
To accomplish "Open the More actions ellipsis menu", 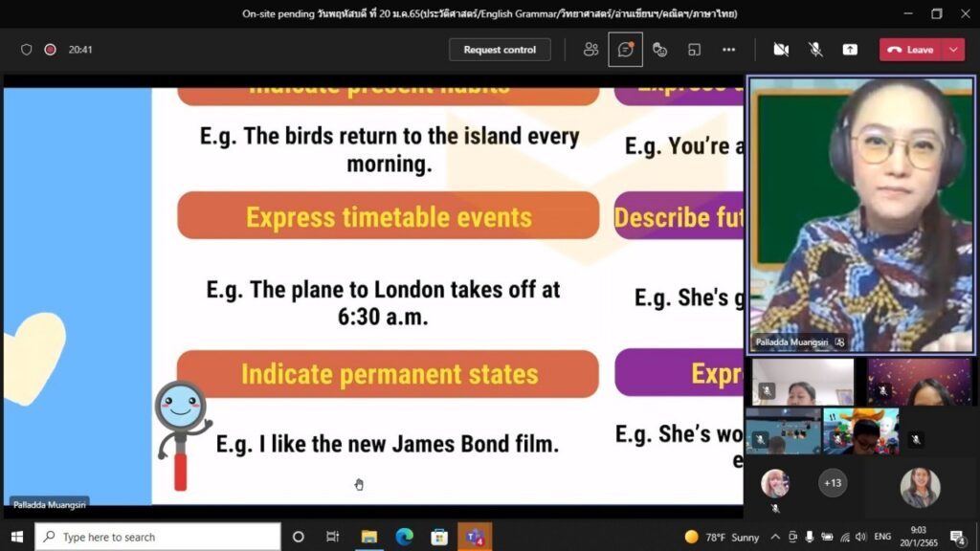I will pos(728,50).
